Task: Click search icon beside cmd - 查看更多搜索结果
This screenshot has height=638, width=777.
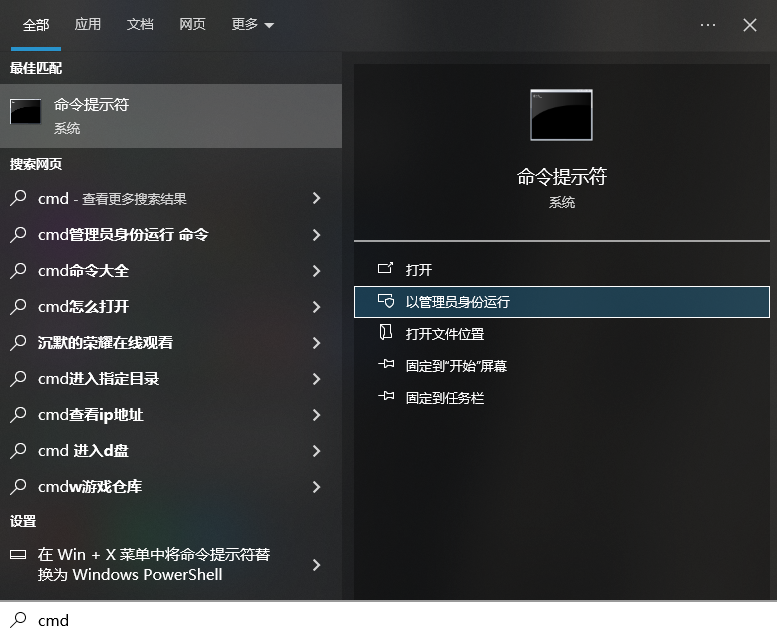Action: point(18,198)
